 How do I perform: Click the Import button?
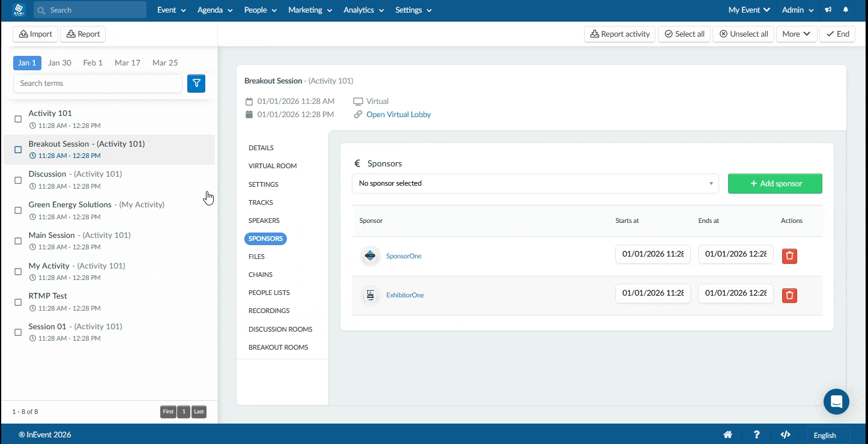click(x=35, y=34)
